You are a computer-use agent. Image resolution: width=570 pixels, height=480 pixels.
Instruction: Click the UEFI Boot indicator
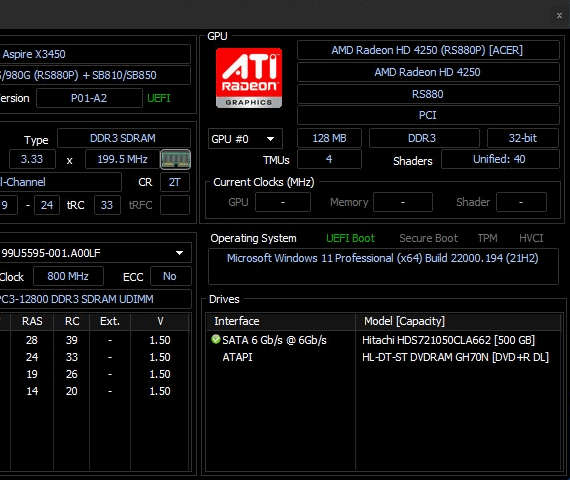coord(350,238)
